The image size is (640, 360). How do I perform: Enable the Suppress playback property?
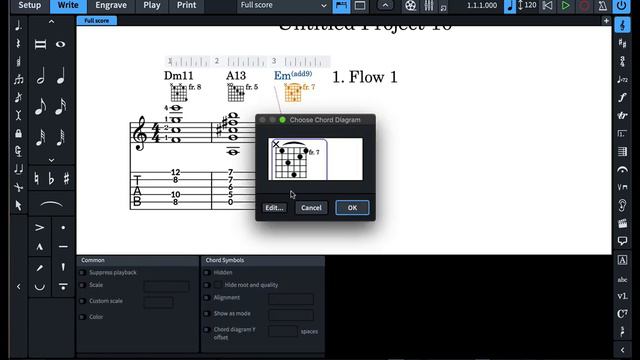(82, 272)
